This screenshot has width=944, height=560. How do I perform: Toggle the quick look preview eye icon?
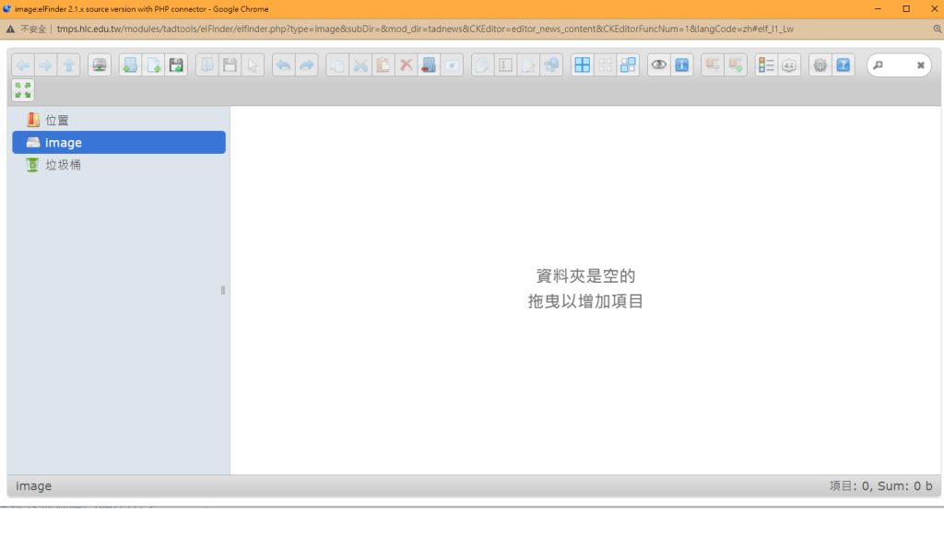tap(658, 65)
